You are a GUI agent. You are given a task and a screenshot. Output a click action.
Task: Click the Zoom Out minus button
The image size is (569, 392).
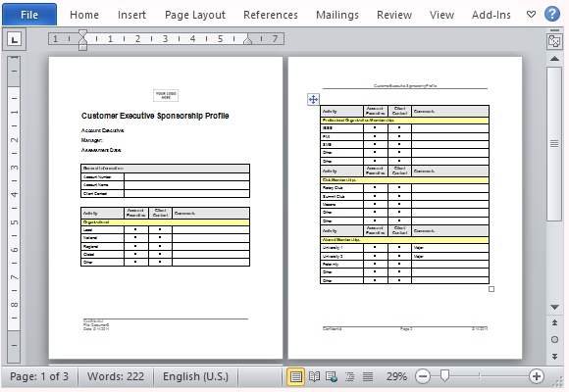pyautogui.click(x=423, y=376)
